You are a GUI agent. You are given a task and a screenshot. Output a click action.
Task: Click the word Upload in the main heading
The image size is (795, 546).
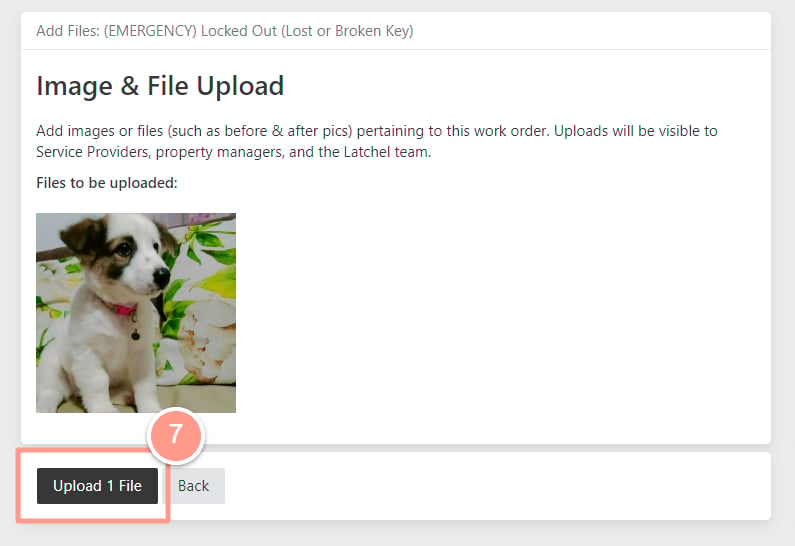(240, 86)
